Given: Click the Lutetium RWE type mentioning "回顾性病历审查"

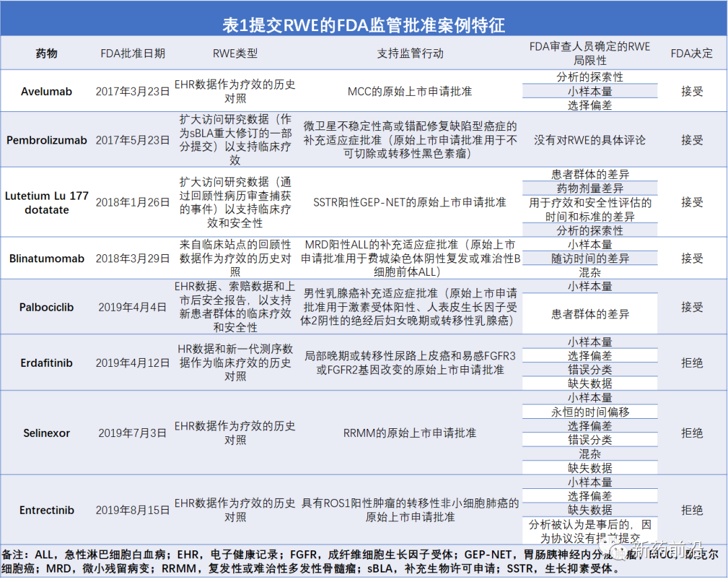Looking at the screenshot, I should 235,202.
